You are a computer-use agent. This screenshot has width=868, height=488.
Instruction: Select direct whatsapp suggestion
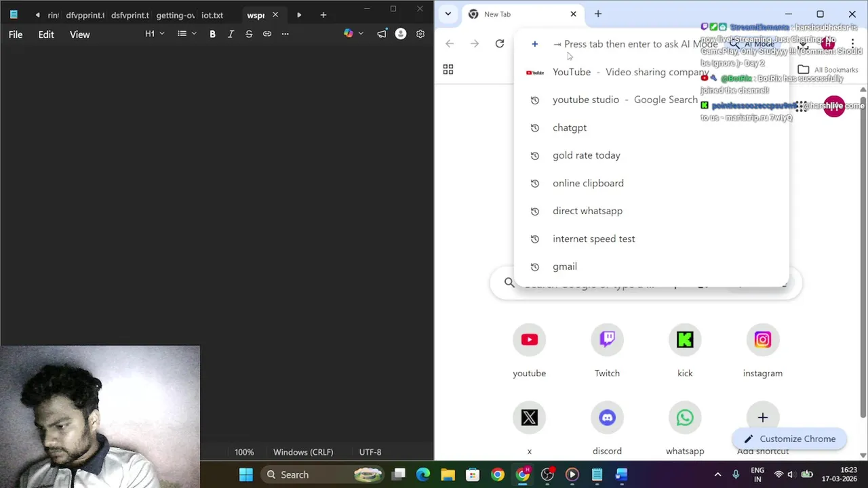[x=651, y=211]
